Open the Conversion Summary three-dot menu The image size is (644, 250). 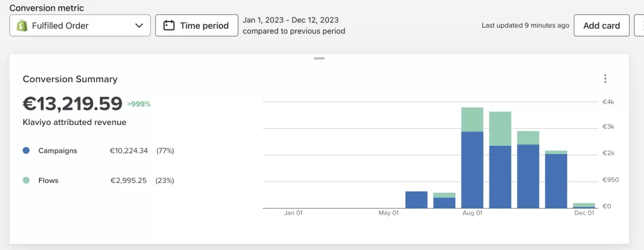point(605,79)
